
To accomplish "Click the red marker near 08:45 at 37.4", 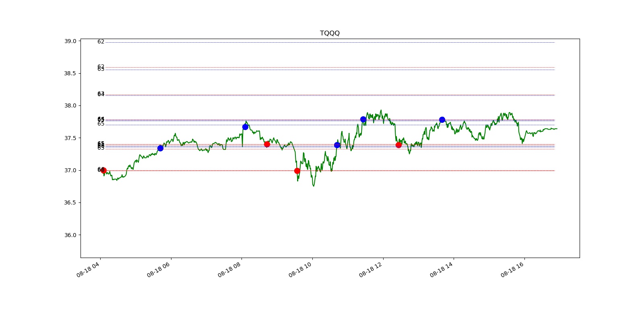I will pyautogui.click(x=267, y=144).
